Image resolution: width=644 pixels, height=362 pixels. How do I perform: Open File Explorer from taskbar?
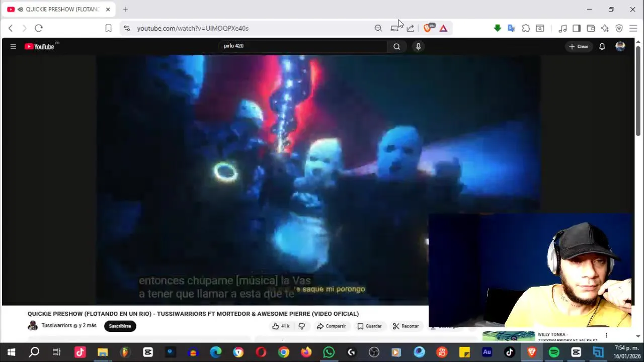[103, 352]
